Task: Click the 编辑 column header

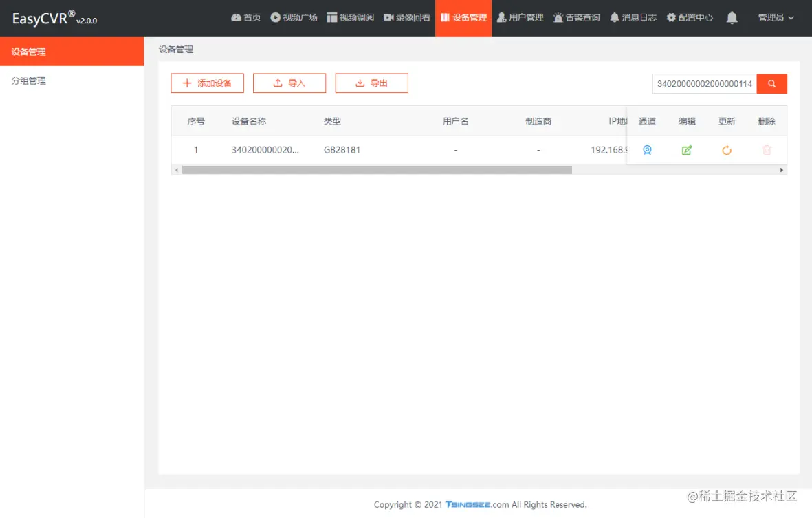Action: pyautogui.click(x=687, y=121)
